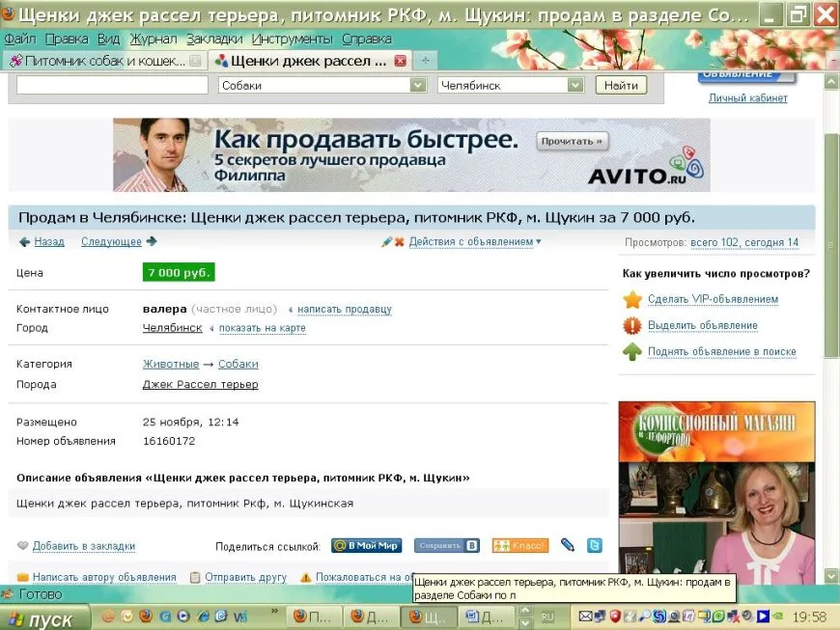This screenshot has width=840, height=630.
Task: Click the green 7 000 руб. price badge
Action: coord(179,272)
